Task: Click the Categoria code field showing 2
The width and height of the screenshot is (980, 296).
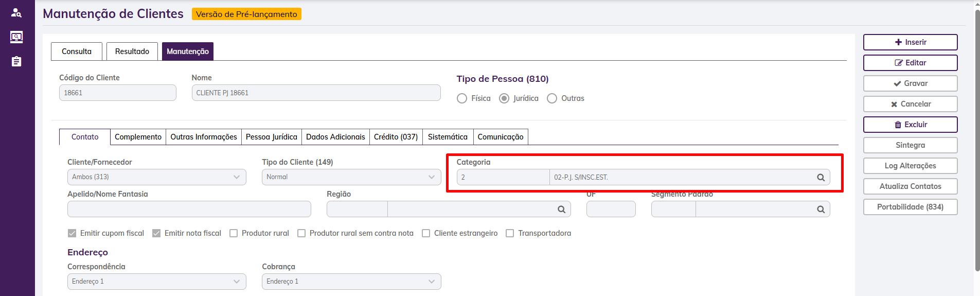Action: pyautogui.click(x=503, y=177)
